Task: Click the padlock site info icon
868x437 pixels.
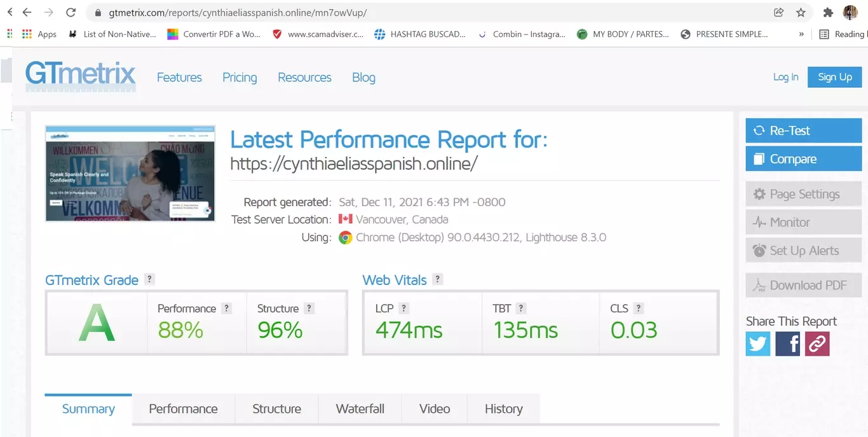Action: click(x=97, y=13)
